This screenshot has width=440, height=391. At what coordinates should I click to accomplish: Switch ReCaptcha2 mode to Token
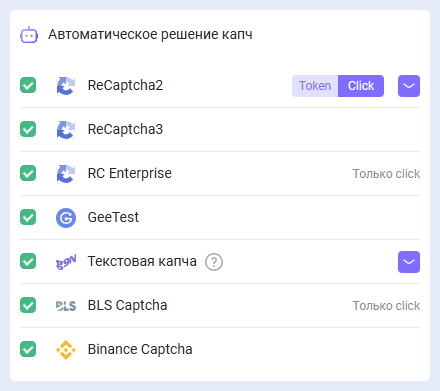[315, 86]
